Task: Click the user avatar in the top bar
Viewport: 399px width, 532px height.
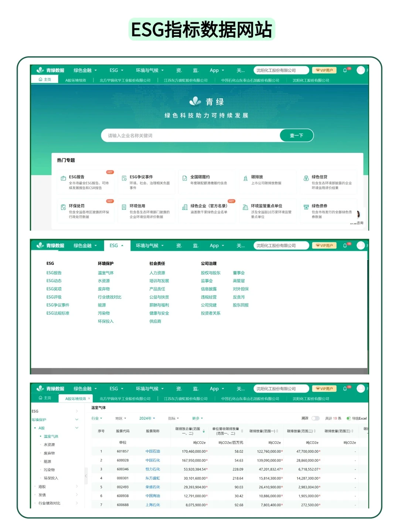Action: (x=361, y=70)
